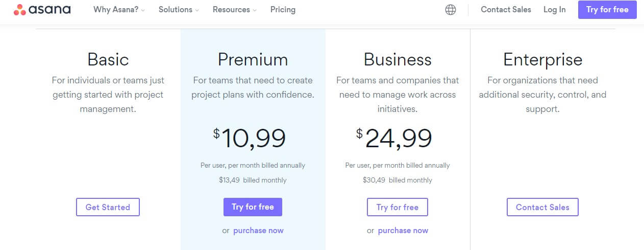Go to Contact Sales in header
The height and width of the screenshot is (250, 644).
coord(506,10)
